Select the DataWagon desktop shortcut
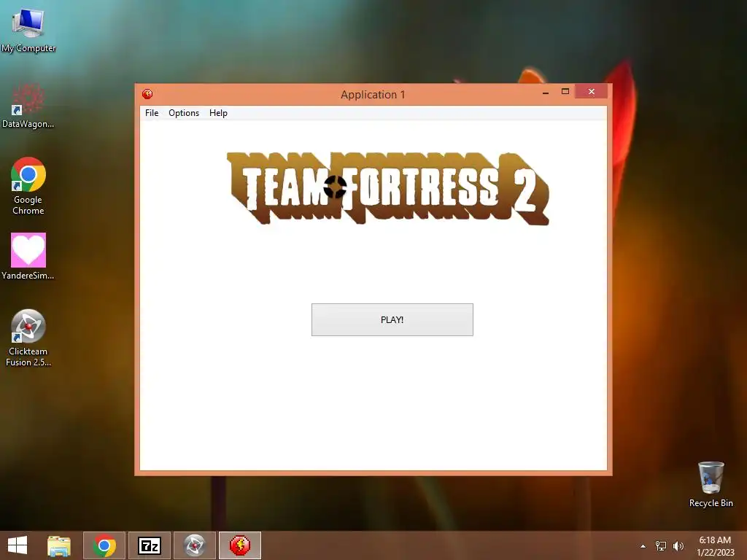Image resolution: width=747 pixels, height=560 pixels. tap(28, 106)
